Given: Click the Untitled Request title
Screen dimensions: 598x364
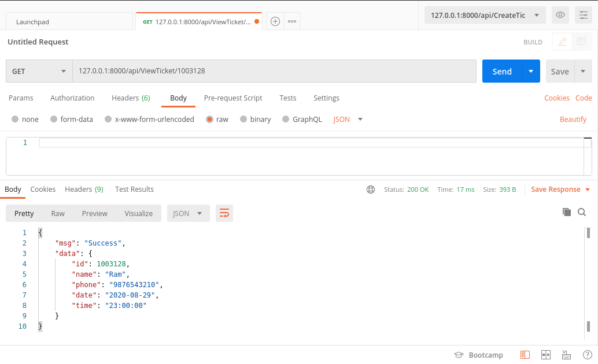Looking at the screenshot, I should 38,42.
